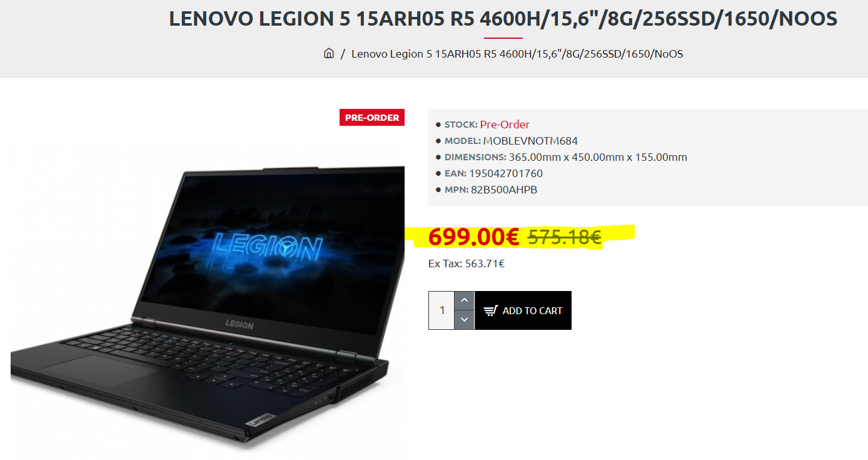This screenshot has height=460, width=868.
Task: Click the Ex Tax 563.71€ line
Action: 467,263
